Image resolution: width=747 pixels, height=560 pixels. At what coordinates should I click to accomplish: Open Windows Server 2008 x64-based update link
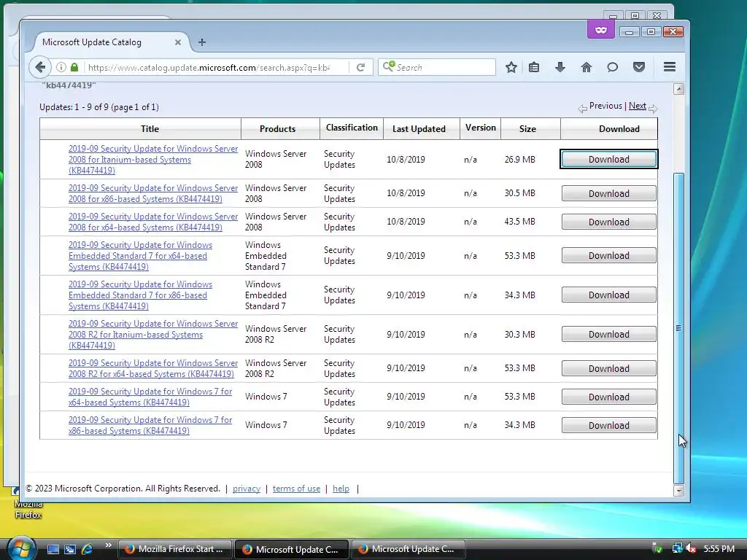coord(153,222)
